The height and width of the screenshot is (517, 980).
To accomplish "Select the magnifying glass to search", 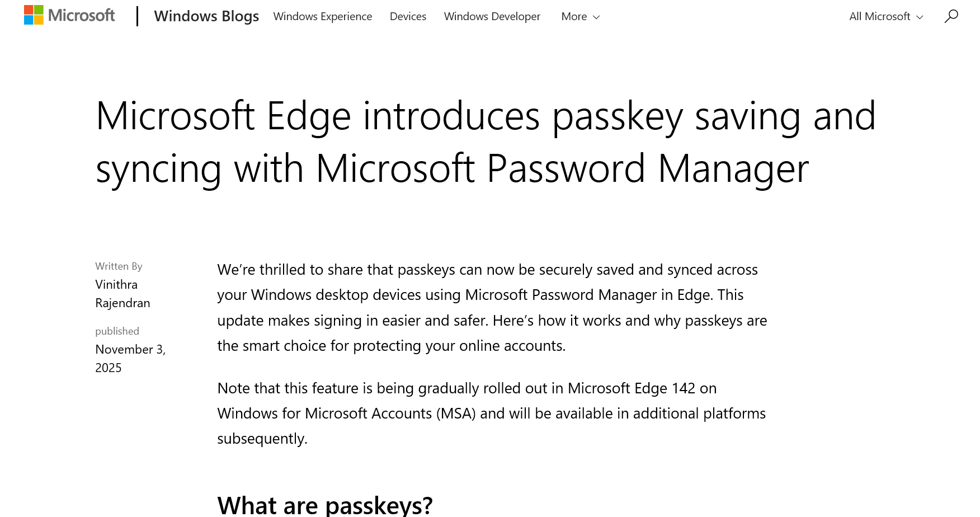I will point(950,17).
